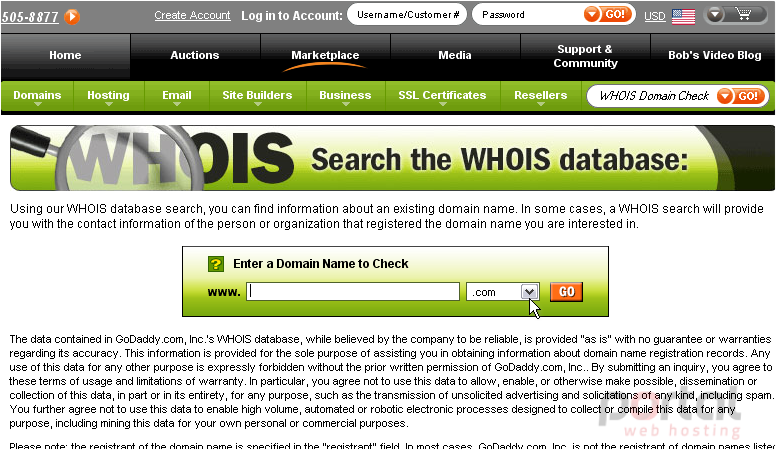Screen dimensions: 776x450
Task: Click the Create Account link
Action: tap(193, 15)
